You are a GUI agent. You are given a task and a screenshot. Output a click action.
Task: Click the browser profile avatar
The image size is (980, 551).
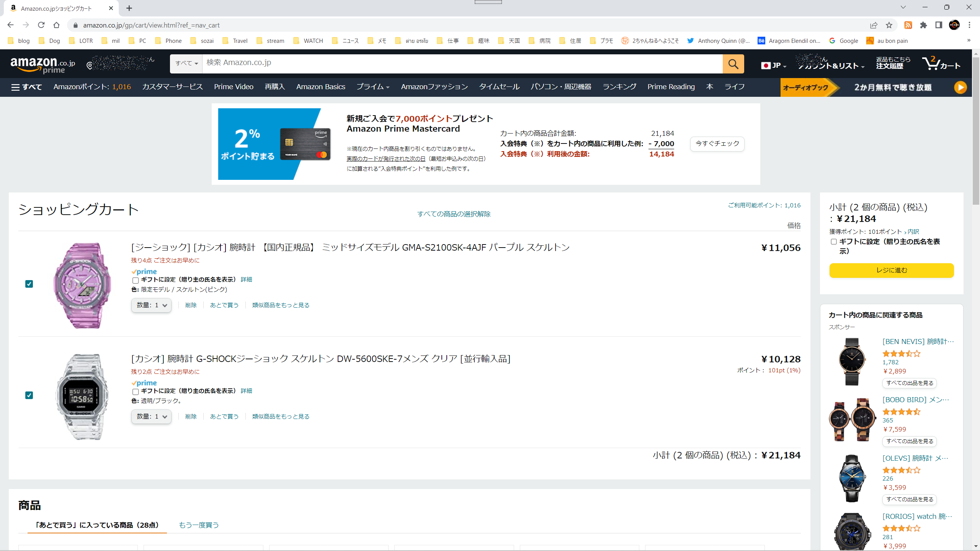tap(954, 25)
